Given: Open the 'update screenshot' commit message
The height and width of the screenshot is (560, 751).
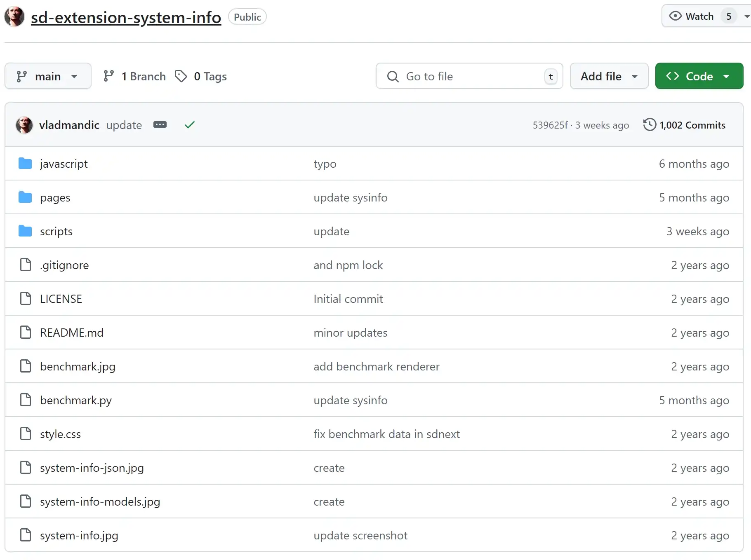Looking at the screenshot, I should [x=360, y=535].
